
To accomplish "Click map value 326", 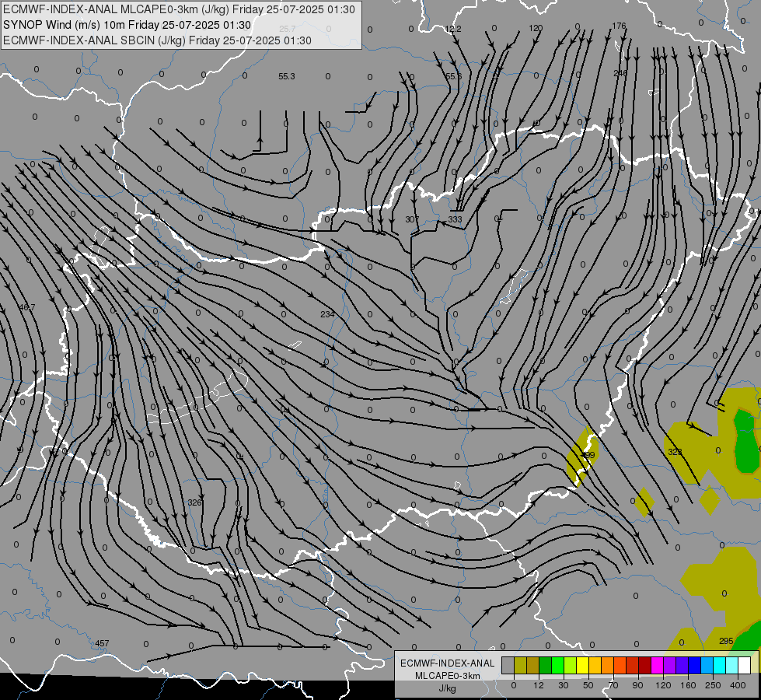I will (194, 502).
